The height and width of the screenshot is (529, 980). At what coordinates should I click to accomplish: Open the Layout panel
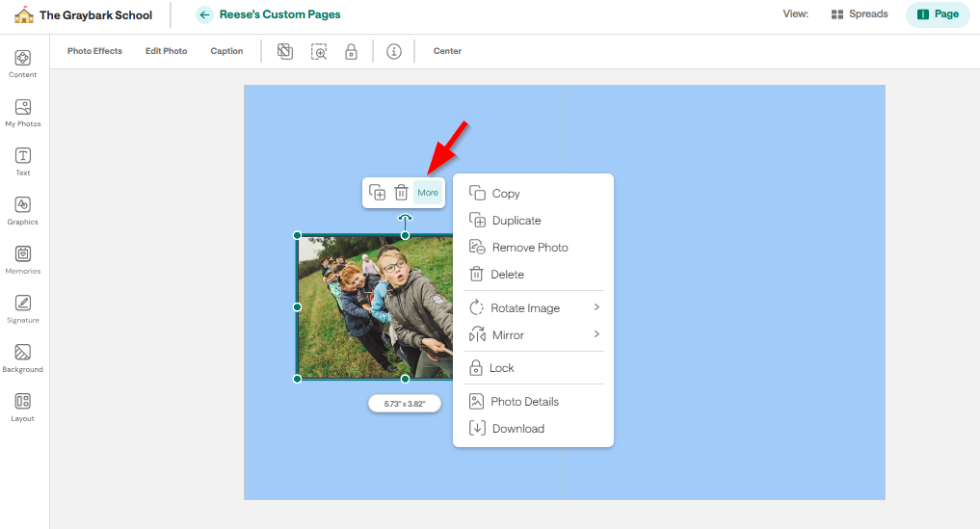[22, 408]
